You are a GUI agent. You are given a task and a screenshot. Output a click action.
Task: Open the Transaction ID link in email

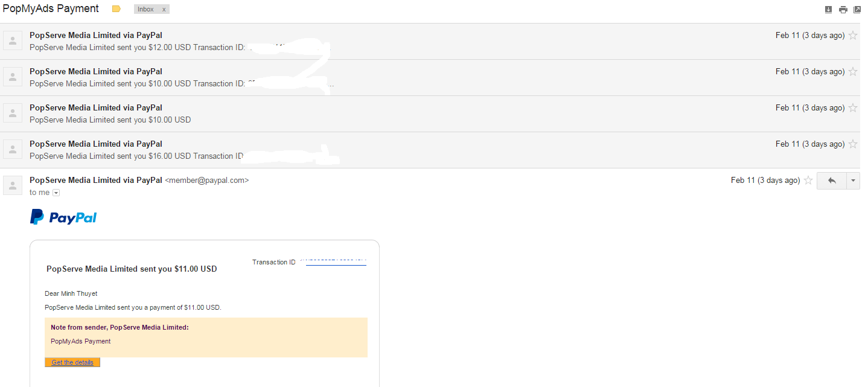[x=336, y=262]
